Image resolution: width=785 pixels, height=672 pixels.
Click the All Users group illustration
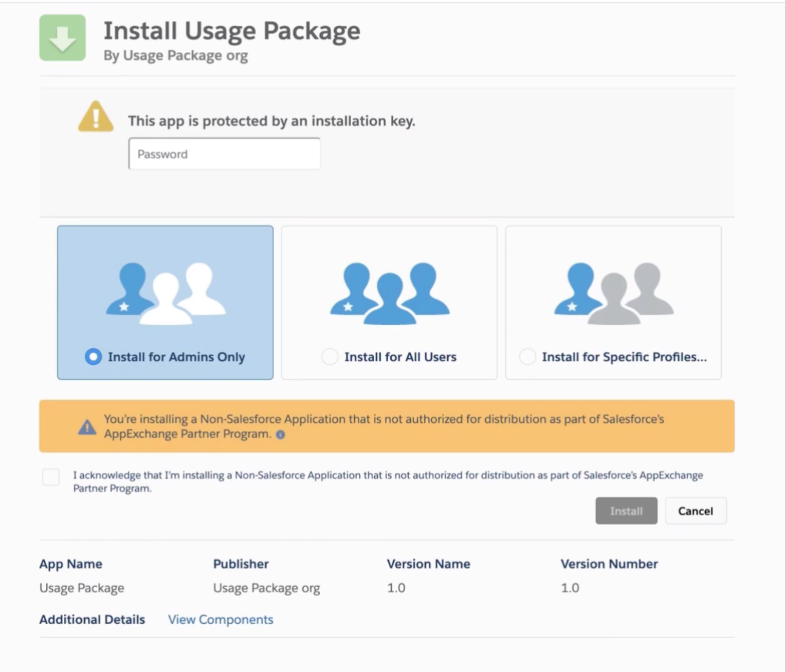390,293
